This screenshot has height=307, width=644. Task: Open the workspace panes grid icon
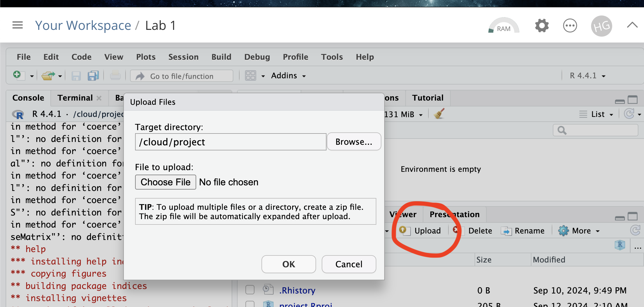coord(251,76)
